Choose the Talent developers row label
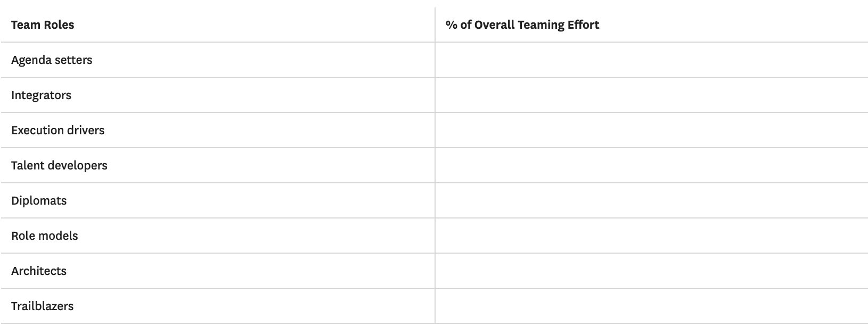The image size is (868, 324). [x=59, y=166]
